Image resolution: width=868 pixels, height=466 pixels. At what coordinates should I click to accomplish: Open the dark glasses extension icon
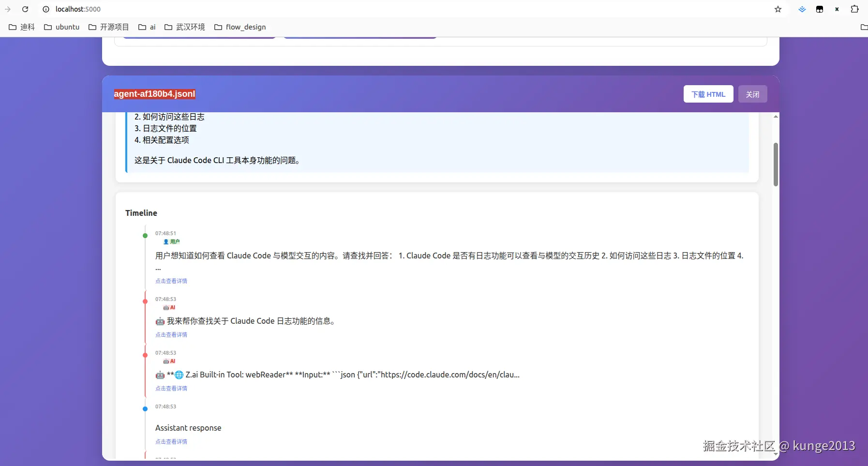pyautogui.click(x=819, y=9)
